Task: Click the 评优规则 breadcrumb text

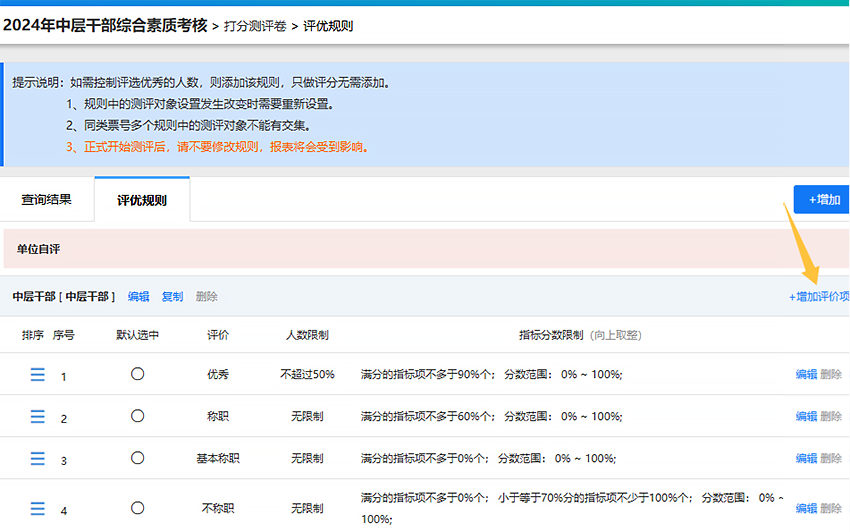Action: pyautogui.click(x=328, y=26)
